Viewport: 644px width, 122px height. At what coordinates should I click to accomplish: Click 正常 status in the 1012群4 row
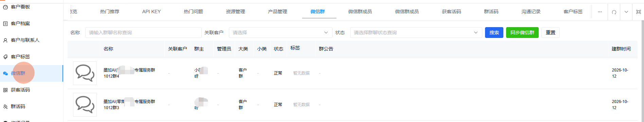pos(278,73)
